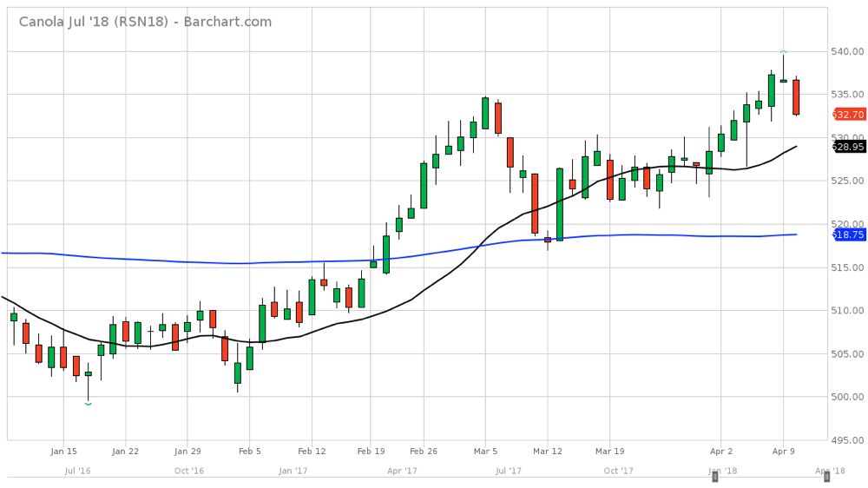Click the Mar 19 date label
Viewport: 868px width, 488px height.
click(x=610, y=451)
